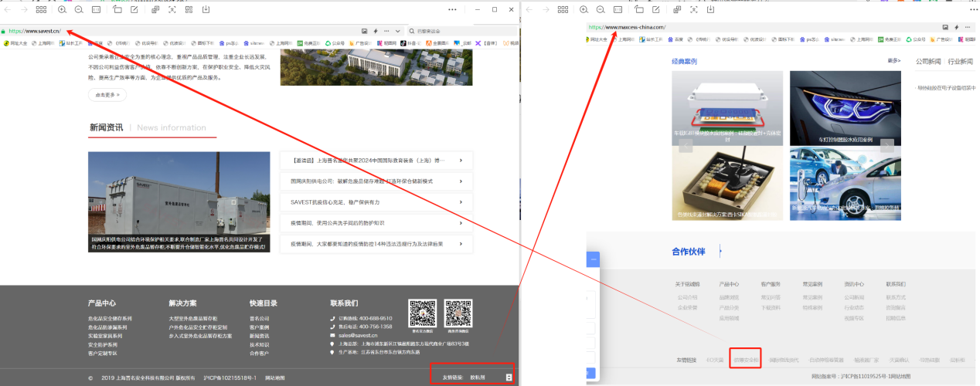This screenshot has width=980, height=386.
Task: Open the SAVEST抗疫信心充足 news row
Action: point(376,202)
